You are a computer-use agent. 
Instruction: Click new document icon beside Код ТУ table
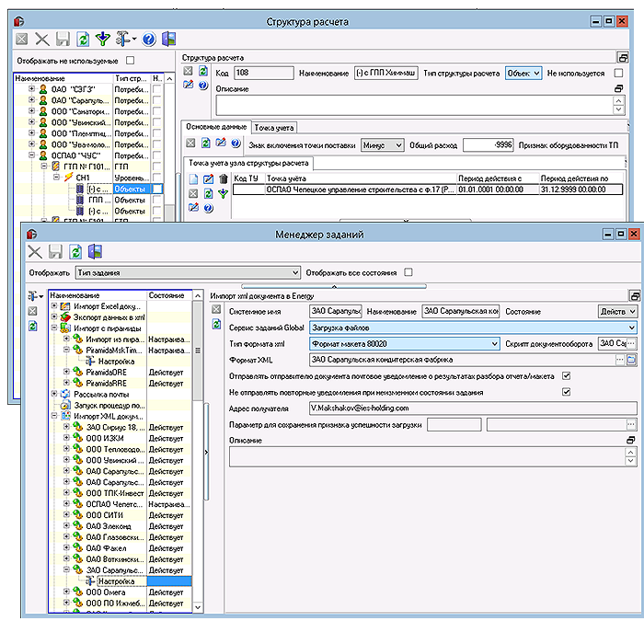click(193, 179)
